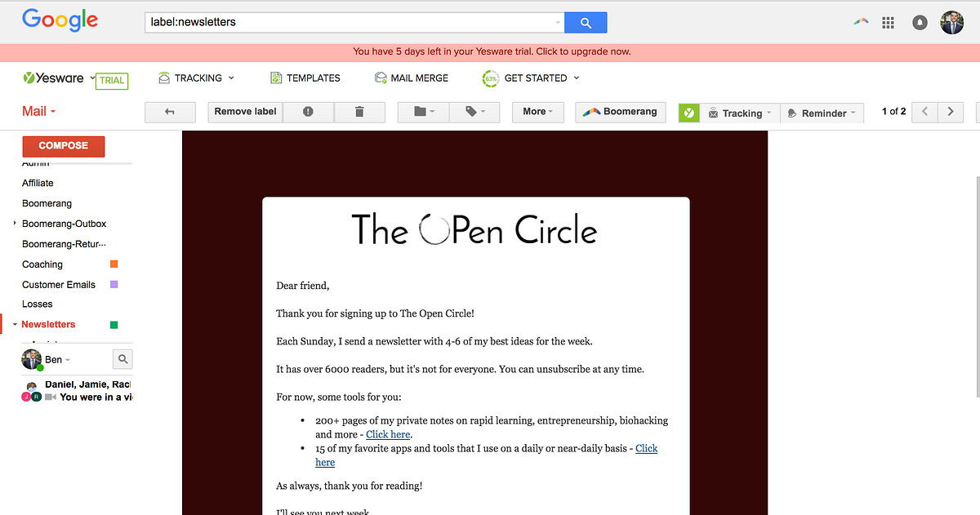Open the Tracking toolbar dropdown
The width and height of the screenshot is (980, 515).
[x=741, y=113]
